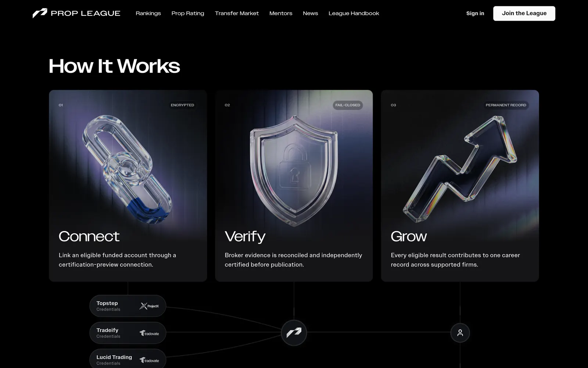Open the League Handbook
The image size is (588, 368).
coord(354,13)
